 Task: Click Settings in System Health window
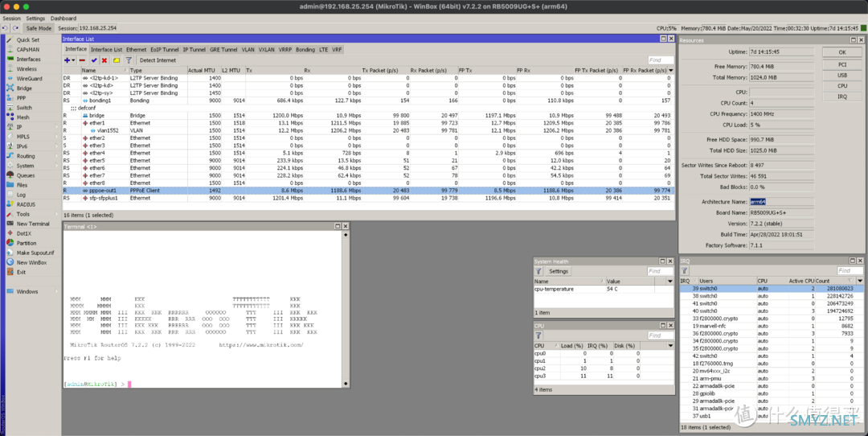tap(558, 271)
